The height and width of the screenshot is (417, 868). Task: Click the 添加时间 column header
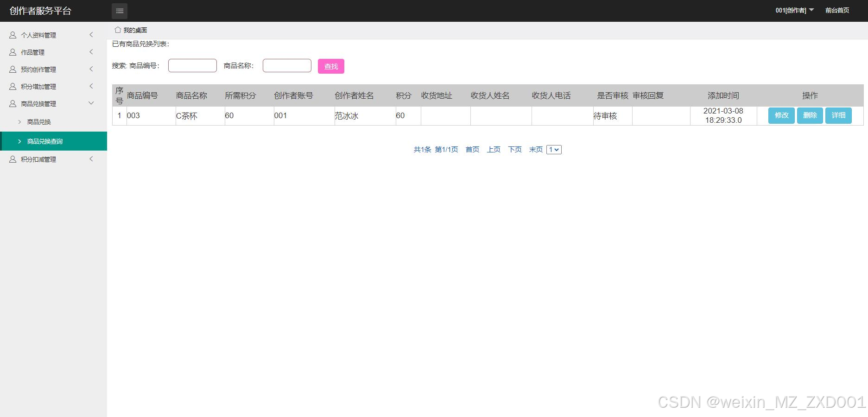click(723, 95)
